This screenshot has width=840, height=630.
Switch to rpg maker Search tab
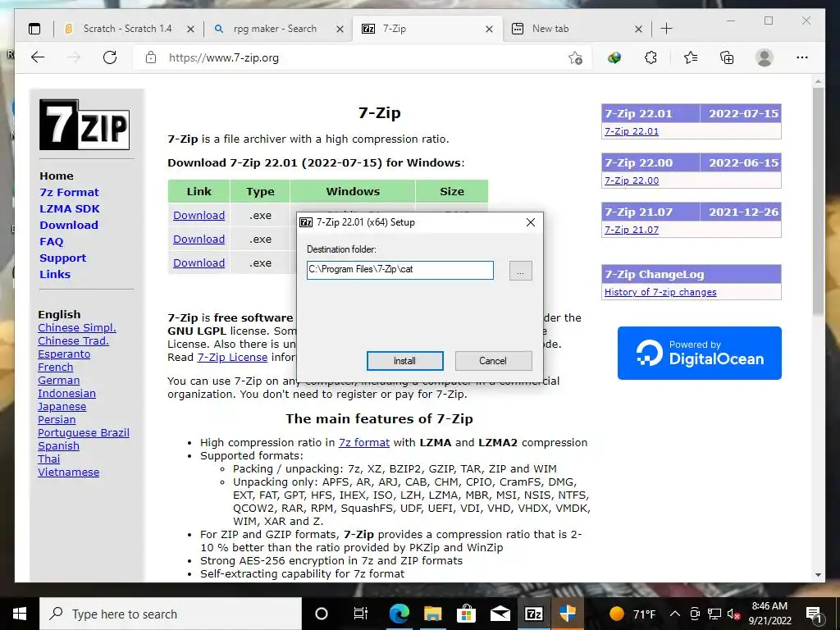coord(275,29)
